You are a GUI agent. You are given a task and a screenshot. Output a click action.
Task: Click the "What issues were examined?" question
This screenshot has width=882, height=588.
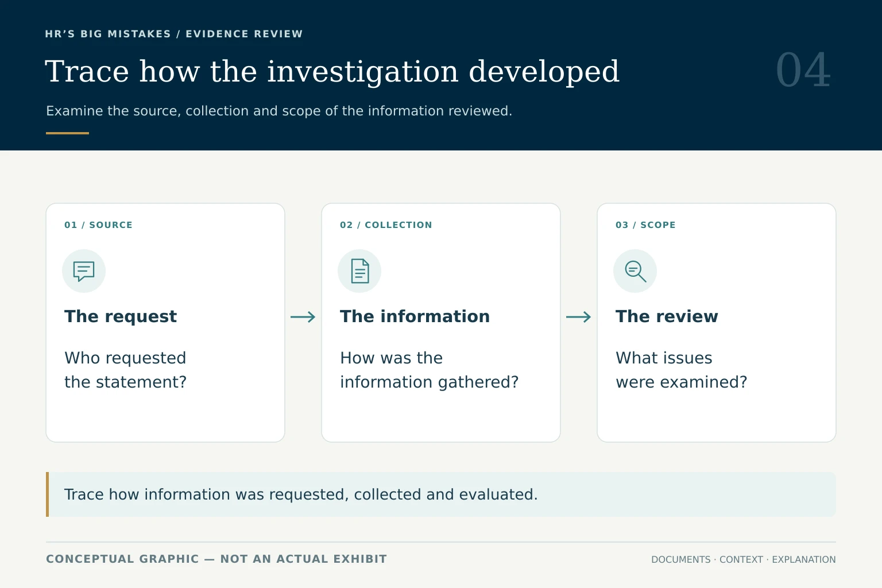[x=681, y=370]
